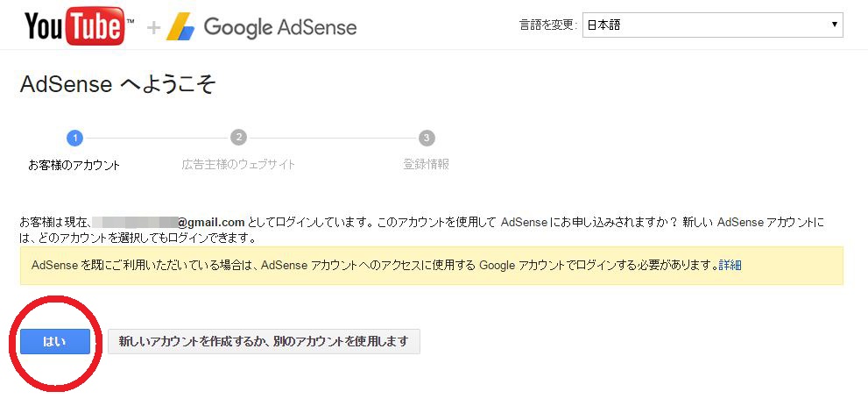Click the progress line between steps 1 and 2

(x=156, y=138)
